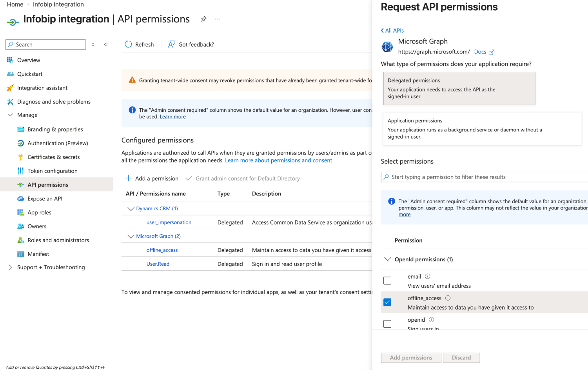
Task: Click the Refresh icon
Action: 128,44
